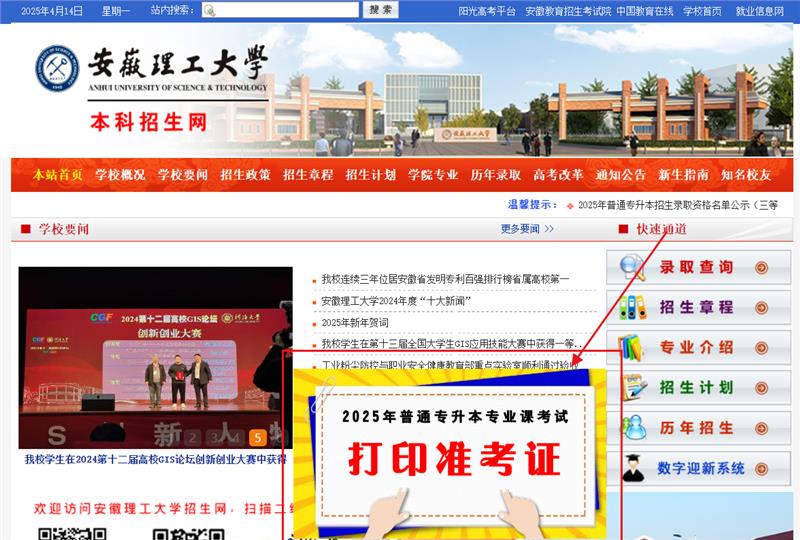Open news 我校学生在第十三届全国大学生GIS应用技能大赛
The height and width of the screenshot is (540, 800).
[x=452, y=344]
